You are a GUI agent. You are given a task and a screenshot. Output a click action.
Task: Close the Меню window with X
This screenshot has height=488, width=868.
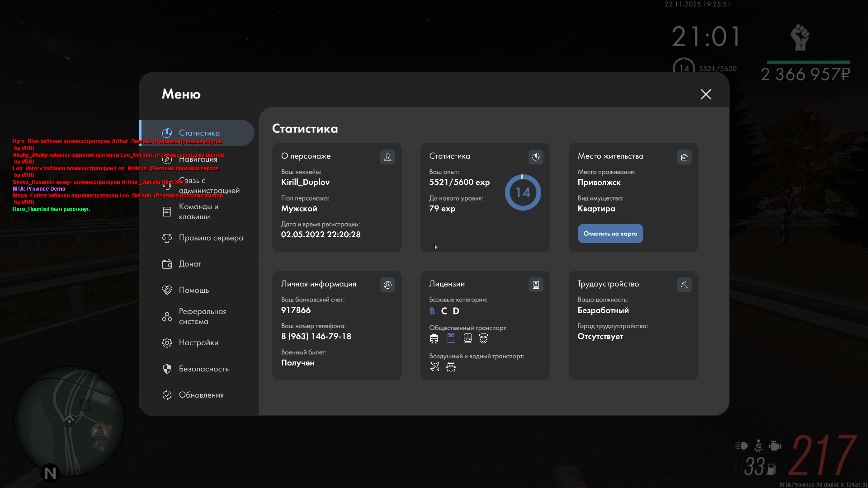click(x=706, y=94)
